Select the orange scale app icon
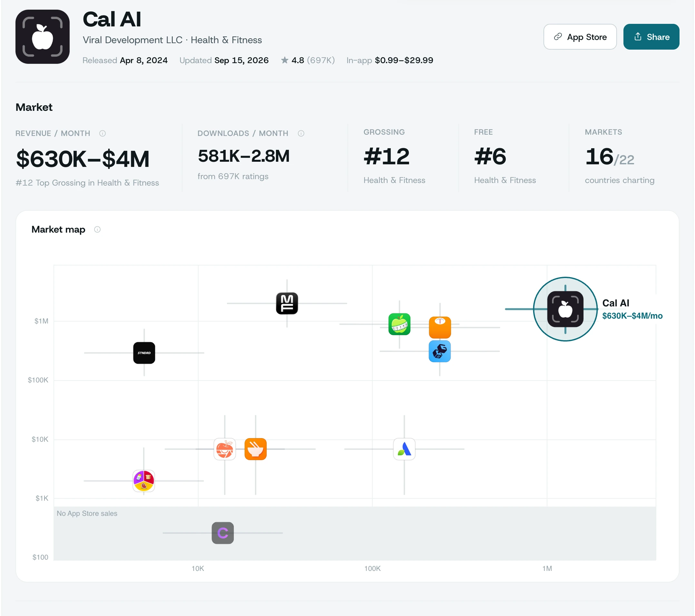The image size is (695, 616). (440, 327)
